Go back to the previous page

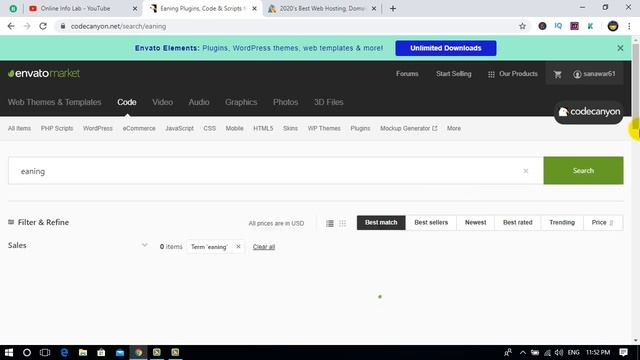(11, 26)
